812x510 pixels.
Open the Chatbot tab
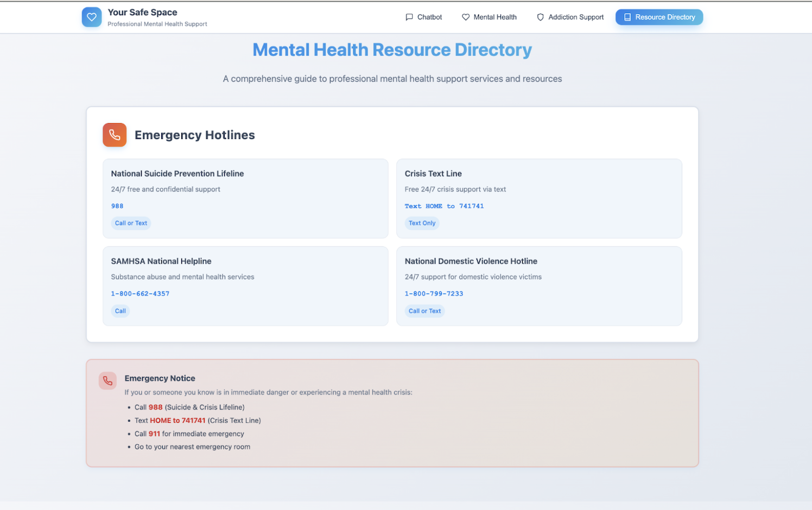424,17
